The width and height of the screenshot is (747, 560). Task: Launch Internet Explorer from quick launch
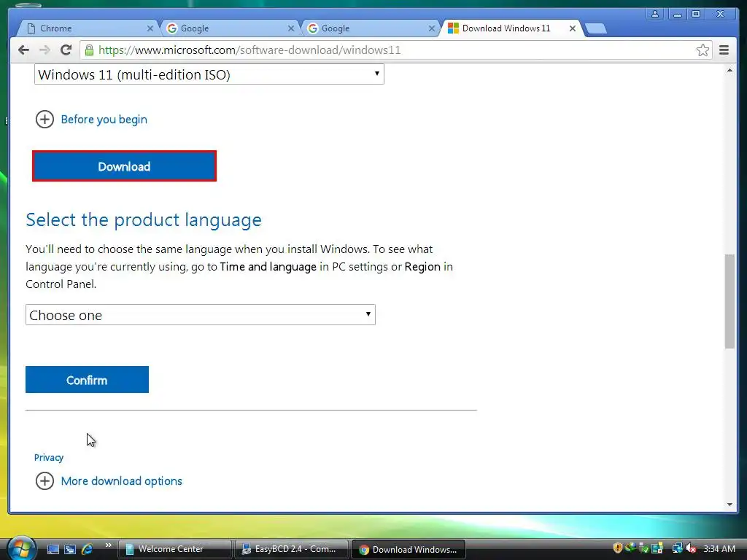(x=88, y=549)
